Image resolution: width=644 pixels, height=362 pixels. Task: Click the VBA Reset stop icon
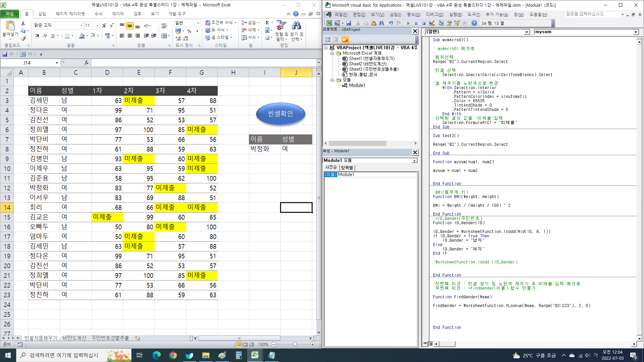pyautogui.click(x=424, y=23)
